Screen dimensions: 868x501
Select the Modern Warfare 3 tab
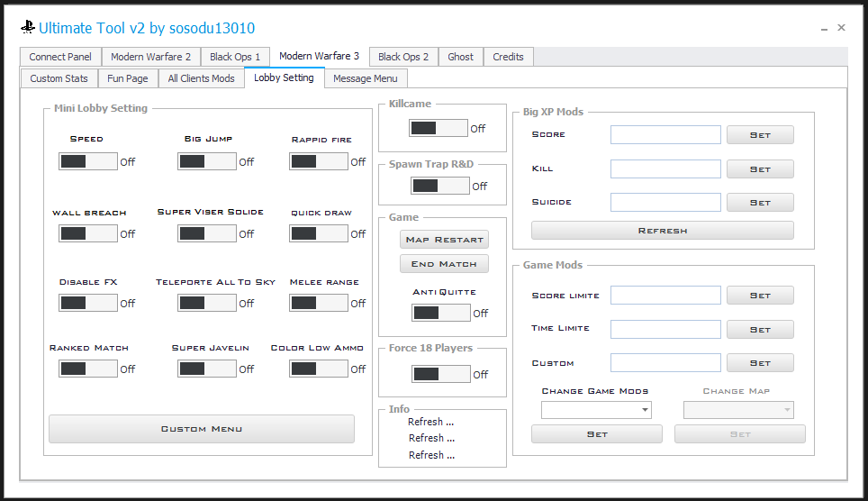(319, 56)
